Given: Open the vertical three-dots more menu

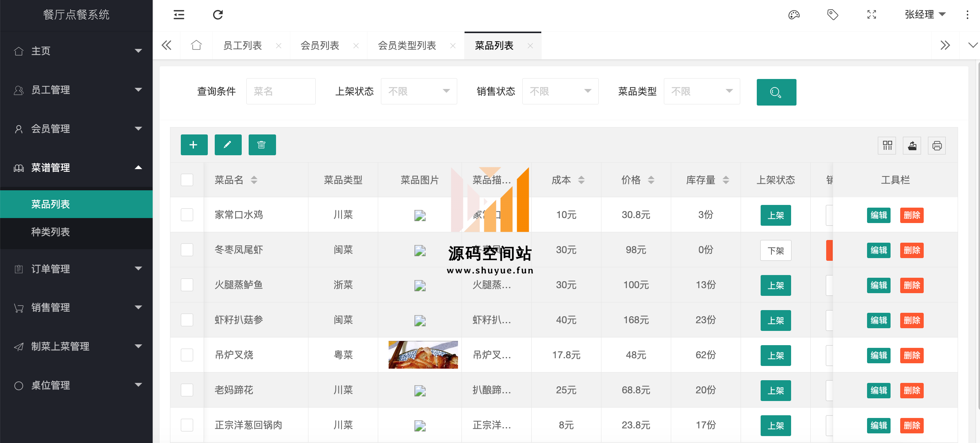Looking at the screenshot, I should [967, 15].
